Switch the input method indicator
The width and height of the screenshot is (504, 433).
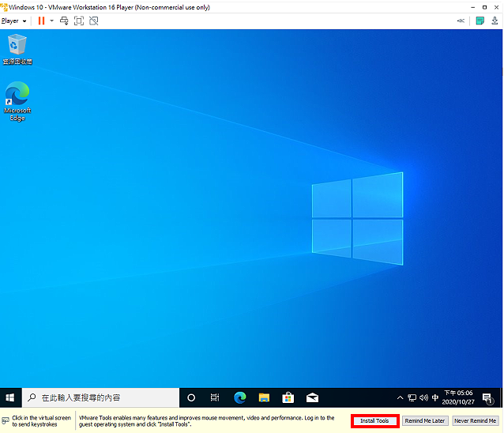pyautogui.click(x=435, y=397)
